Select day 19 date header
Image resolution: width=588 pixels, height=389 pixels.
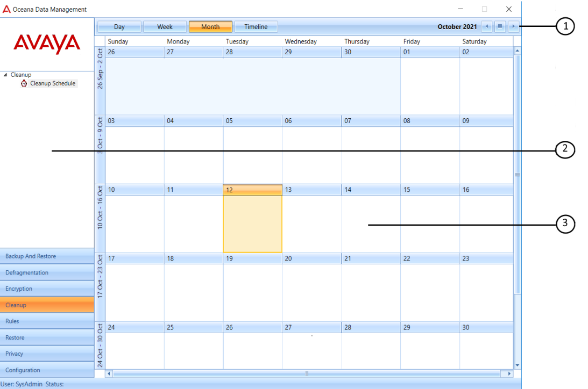pos(252,259)
